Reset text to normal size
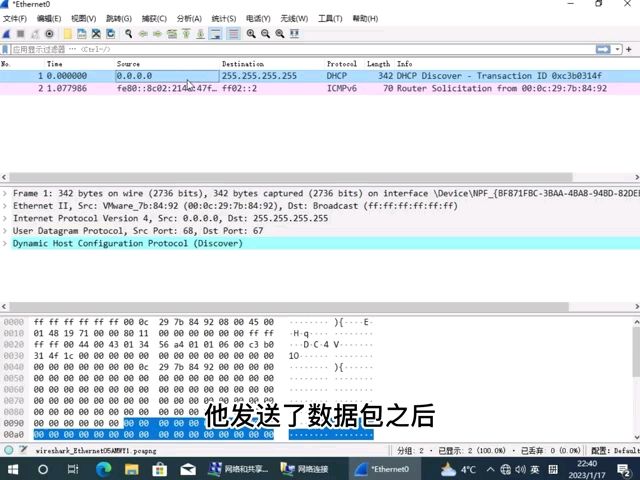Image resolution: width=640 pixels, height=480 pixels. pos(280,34)
